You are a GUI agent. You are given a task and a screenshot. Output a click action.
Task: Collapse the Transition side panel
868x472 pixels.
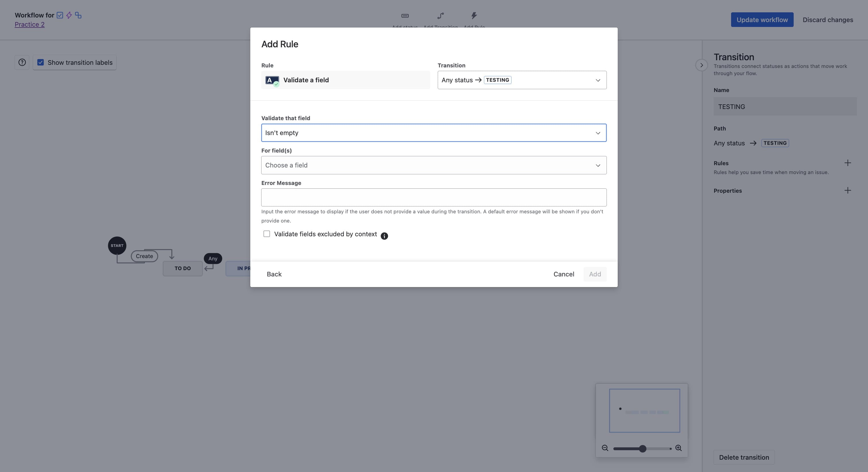pyautogui.click(x=702, y=65)
